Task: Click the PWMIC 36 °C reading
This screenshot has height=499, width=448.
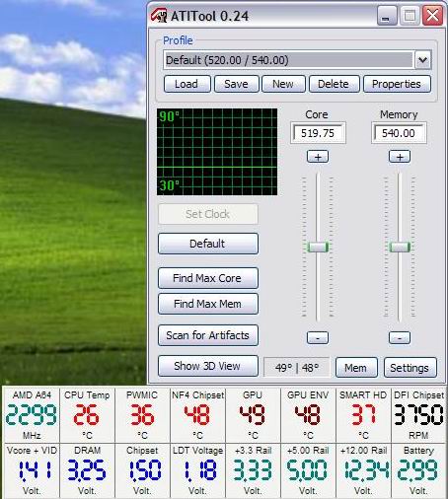Action: tap(142, 415)
